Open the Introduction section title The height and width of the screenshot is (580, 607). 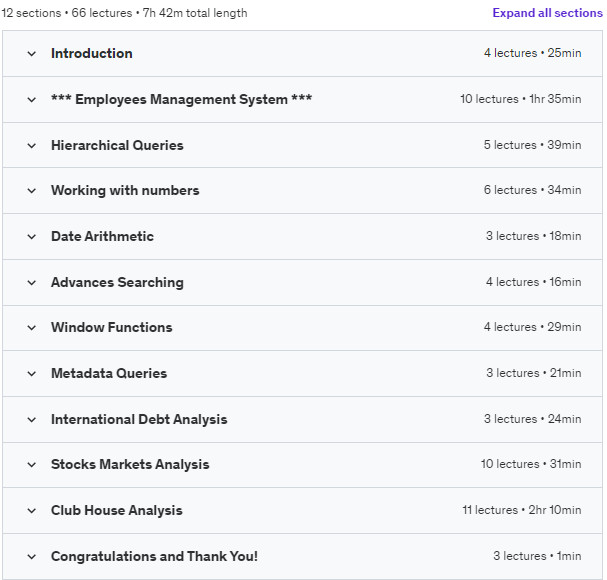click(x=92, y=53)
